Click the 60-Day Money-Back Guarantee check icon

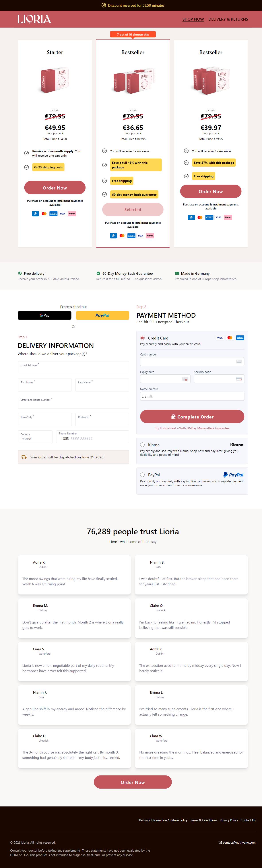point(98,273)
